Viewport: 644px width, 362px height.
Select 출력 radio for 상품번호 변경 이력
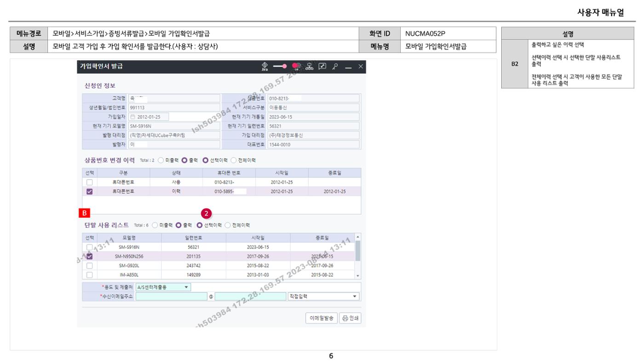184,160
